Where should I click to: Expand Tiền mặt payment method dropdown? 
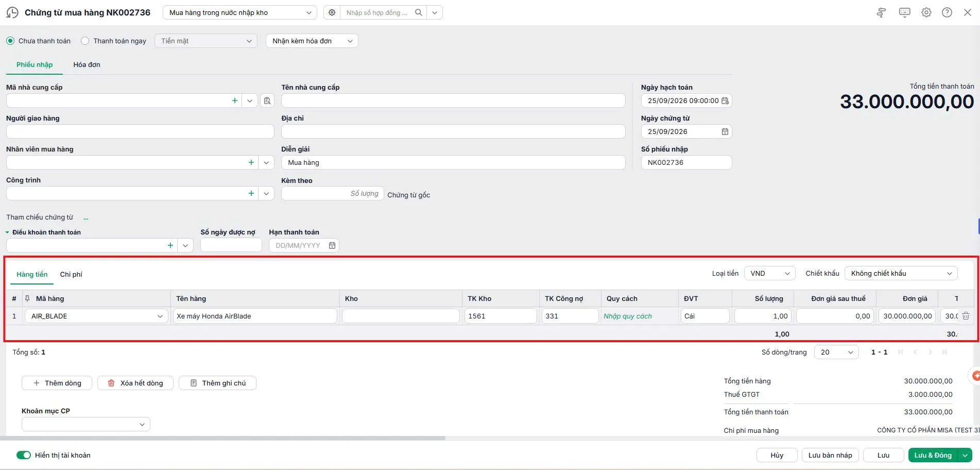tap(205, 41)
